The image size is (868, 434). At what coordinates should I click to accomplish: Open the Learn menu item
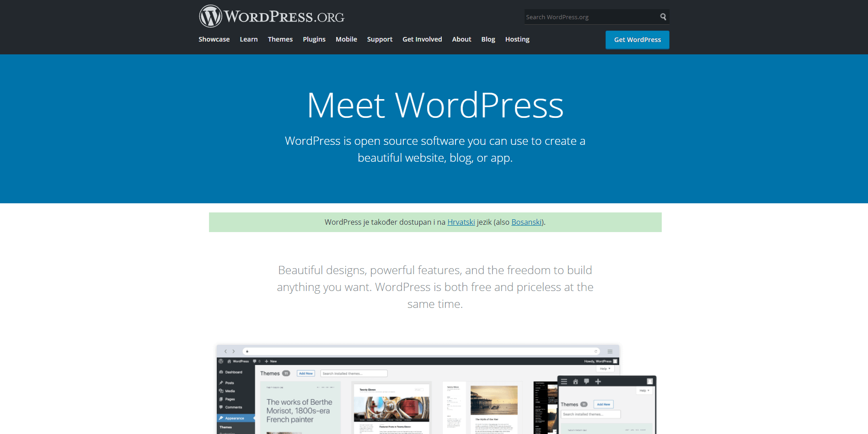[249, 39]
